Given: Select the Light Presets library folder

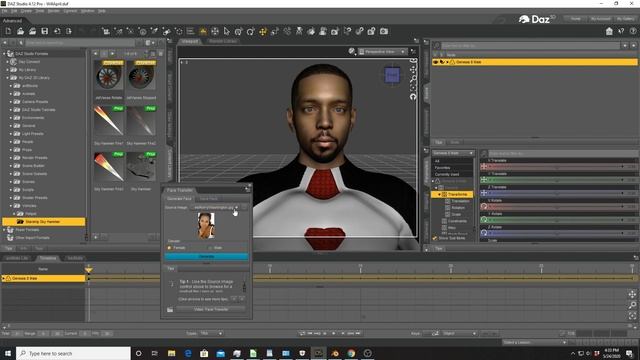Looking at the screenshot, I should pos(33,133).
